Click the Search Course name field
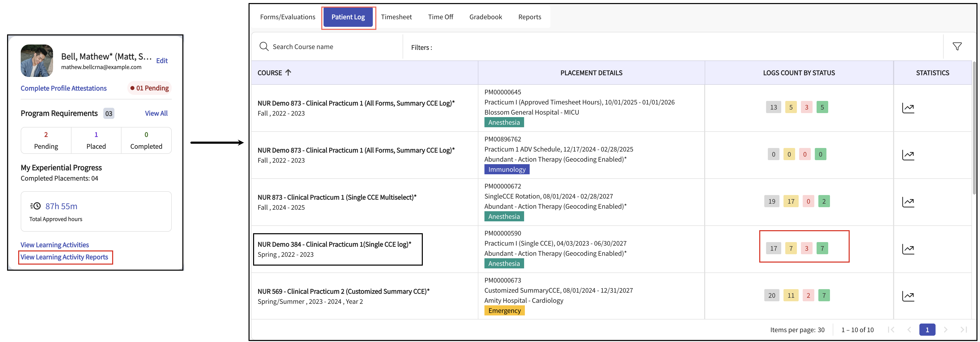 point(335,47)
